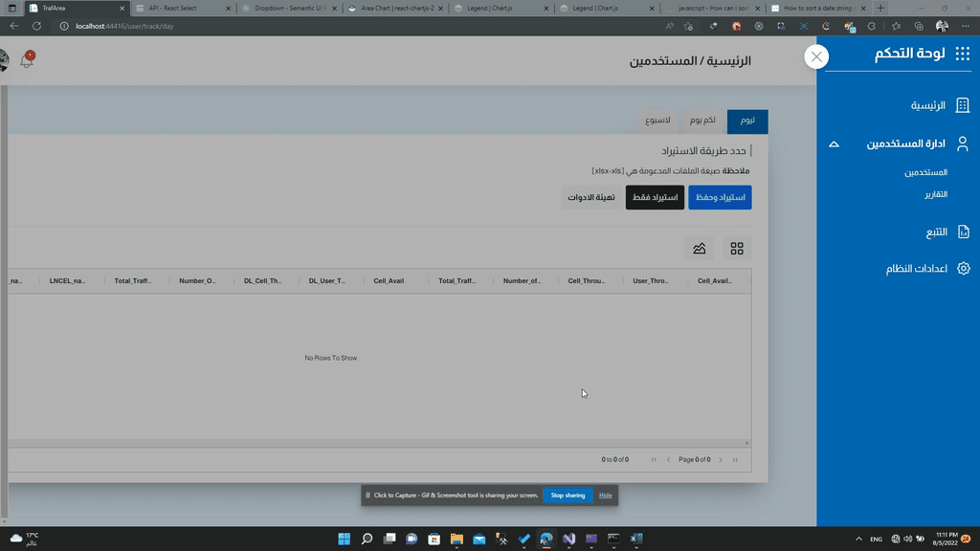Viewport: 980px width, 551px height.
Task: Open the dashboard apps grid icon
Action: pyautogui.click(x=963, y=54)
